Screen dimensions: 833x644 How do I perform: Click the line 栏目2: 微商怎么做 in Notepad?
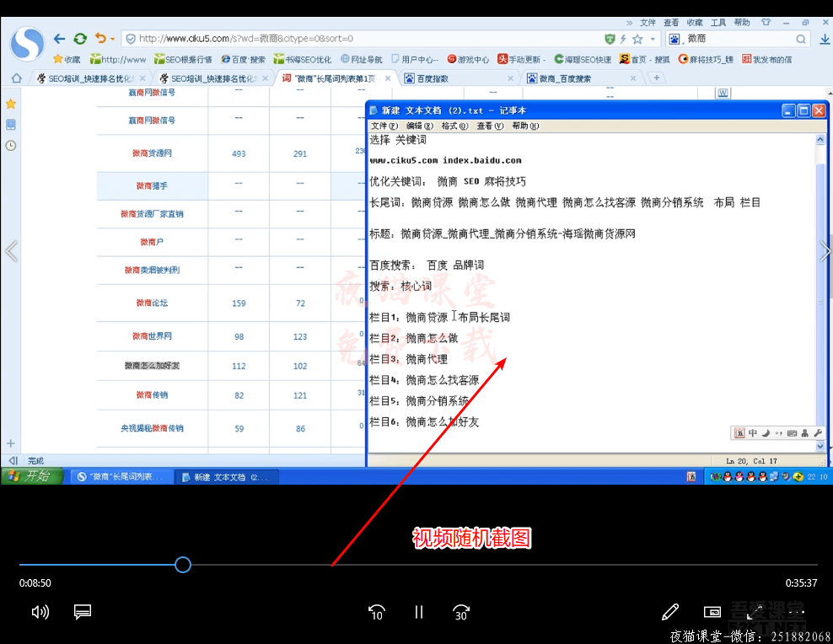tap(414, 339)
